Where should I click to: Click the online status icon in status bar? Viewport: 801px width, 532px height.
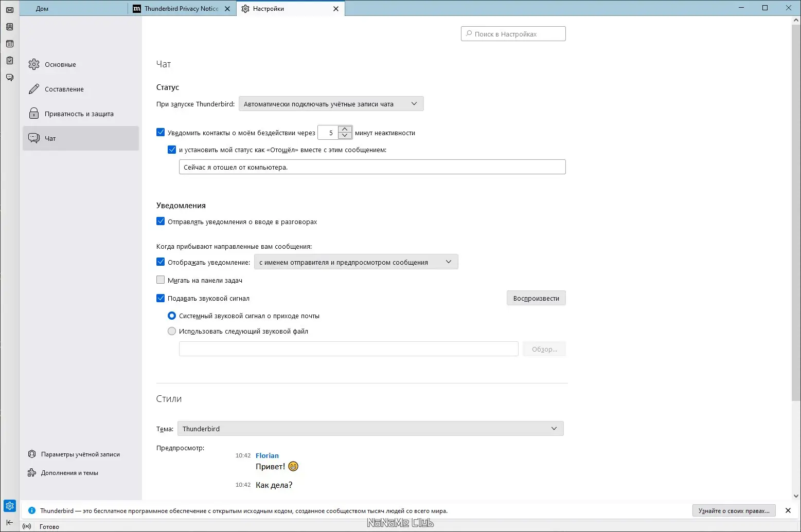coord(27,526)
